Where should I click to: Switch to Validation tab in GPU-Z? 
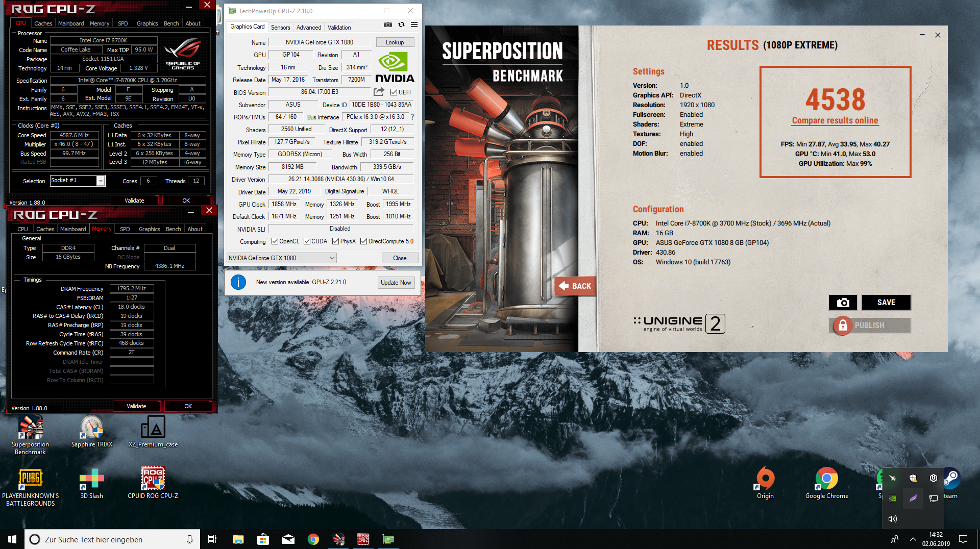[339, 28]
